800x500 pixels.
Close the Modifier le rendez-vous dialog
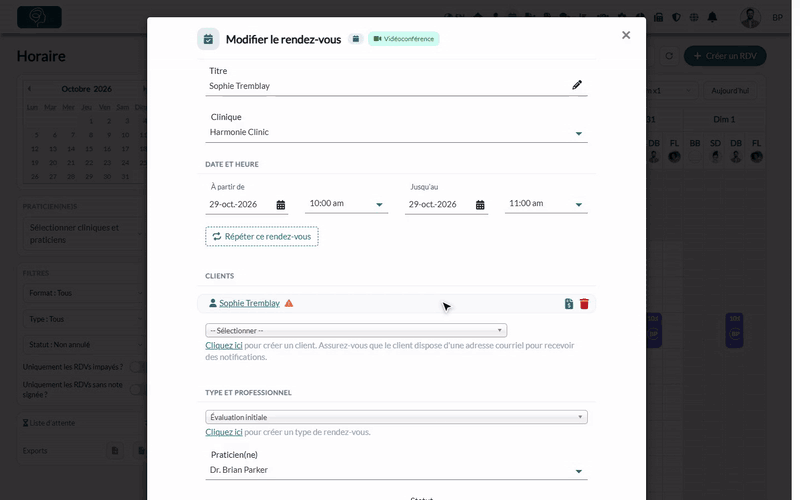click(x=626, y=35)
